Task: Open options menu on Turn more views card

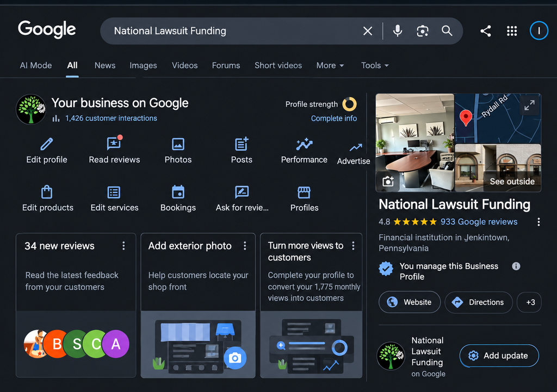Action: pos(353,246)
